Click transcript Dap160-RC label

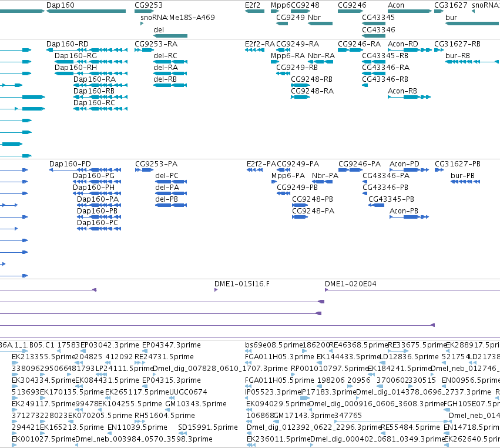94,102
